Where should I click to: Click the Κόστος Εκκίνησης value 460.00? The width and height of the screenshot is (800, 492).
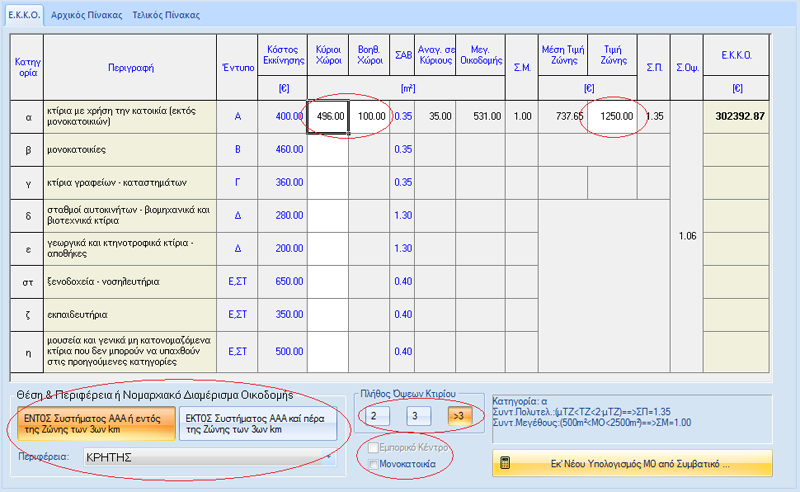289,150
